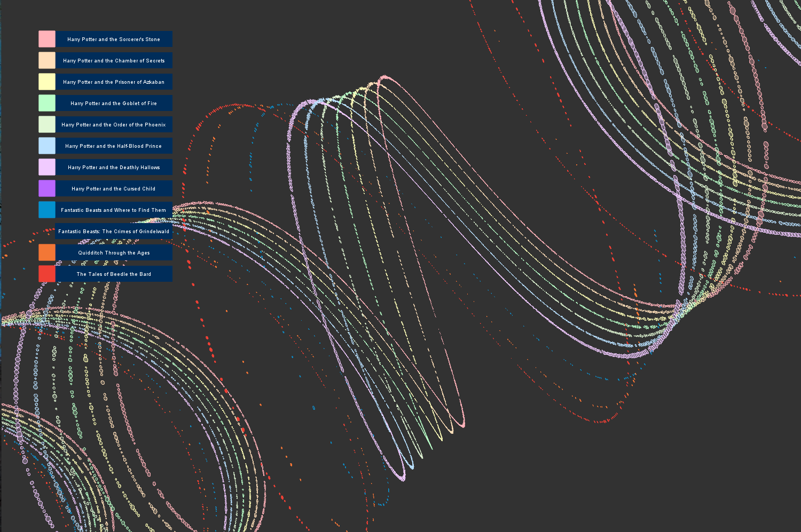The image size is (801, 532).
Task: Click the lavender Deathly Hallows swatch
Action: pyautogui.click(x=47, y=167)
